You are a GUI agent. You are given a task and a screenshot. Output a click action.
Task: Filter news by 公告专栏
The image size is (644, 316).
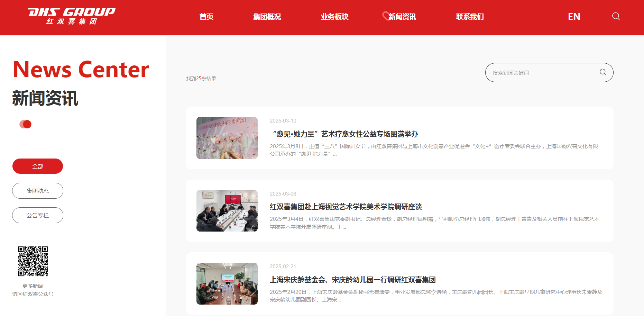click(x=38, y=215)
